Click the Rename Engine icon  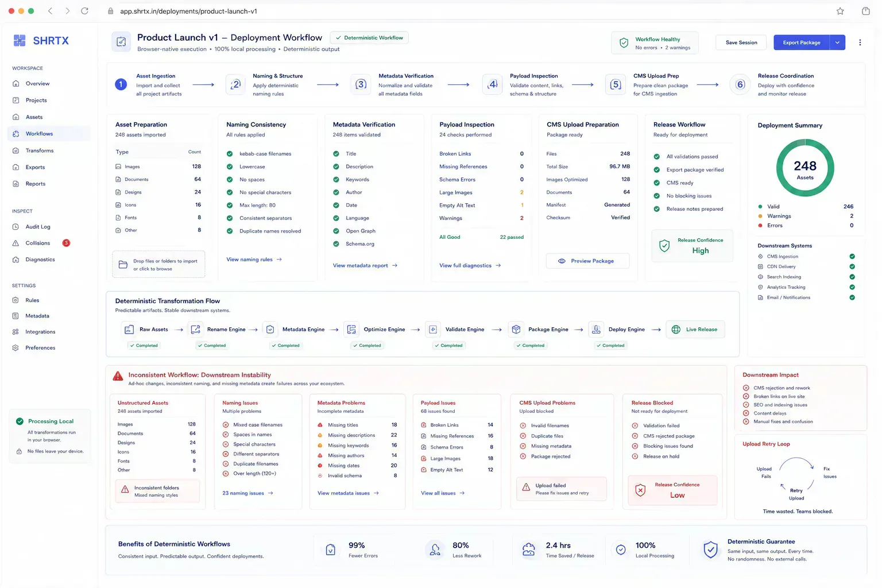[195, 330]
